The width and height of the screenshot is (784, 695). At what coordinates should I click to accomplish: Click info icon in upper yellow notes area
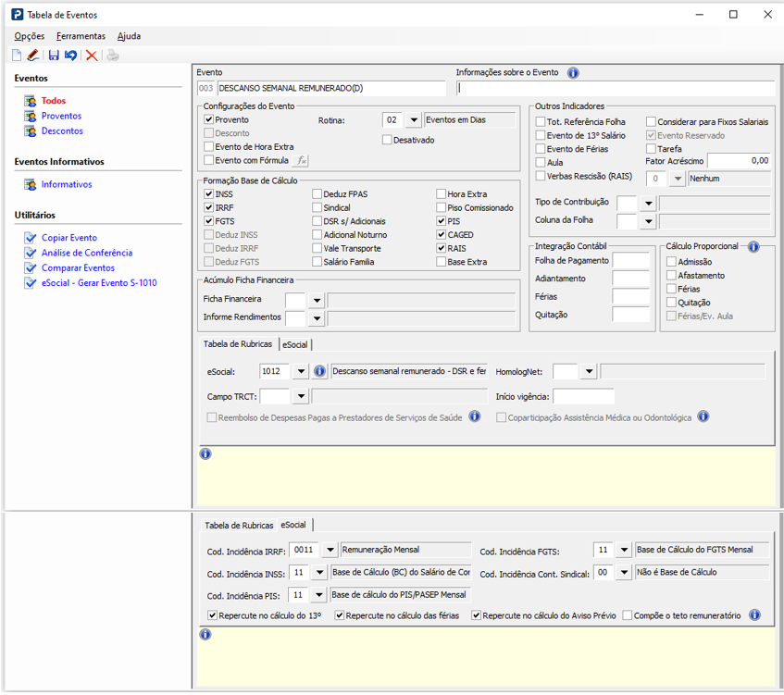(205, 454)
